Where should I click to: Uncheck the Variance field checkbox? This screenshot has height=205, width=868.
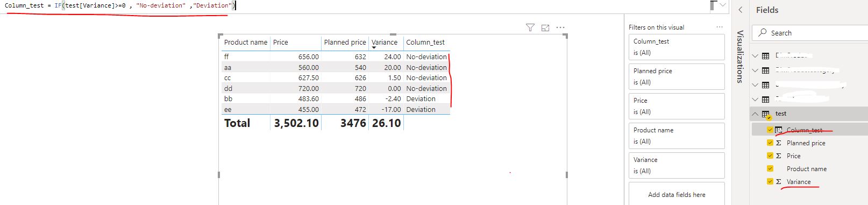[x=770, y=181]
